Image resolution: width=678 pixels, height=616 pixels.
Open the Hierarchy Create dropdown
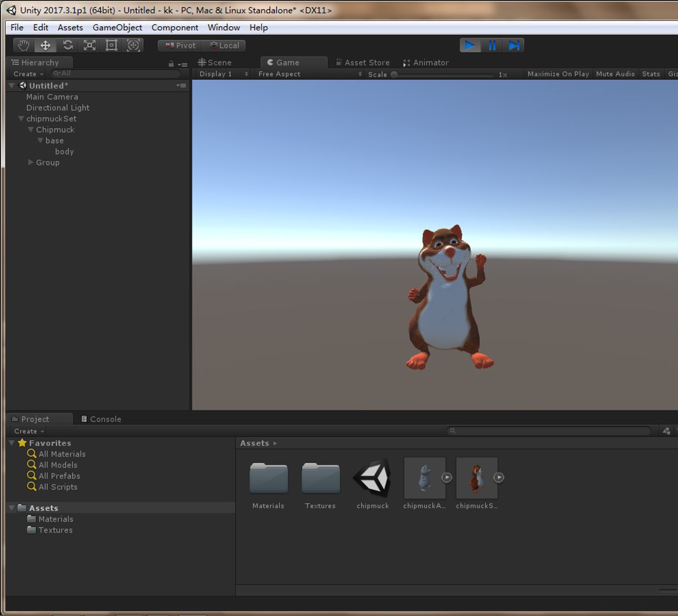click(28, 74)
